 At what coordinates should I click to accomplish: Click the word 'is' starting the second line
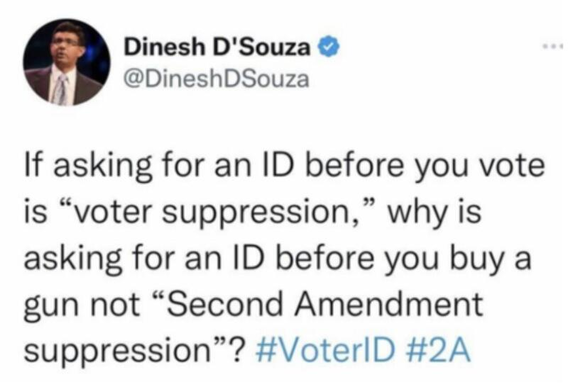pyautogui.click(x=36, y=212)
